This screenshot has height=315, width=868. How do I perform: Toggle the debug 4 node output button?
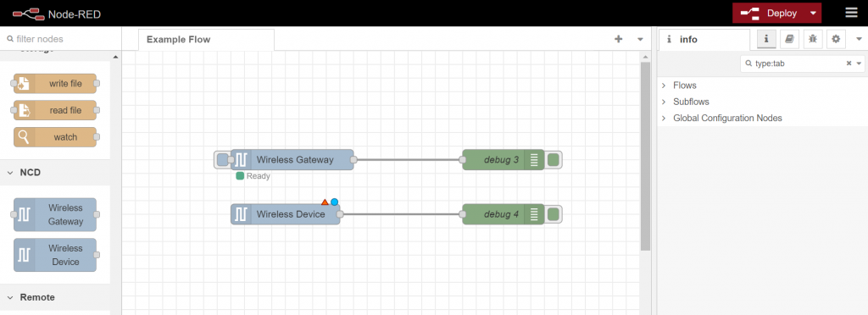click(x=553, y=214)
